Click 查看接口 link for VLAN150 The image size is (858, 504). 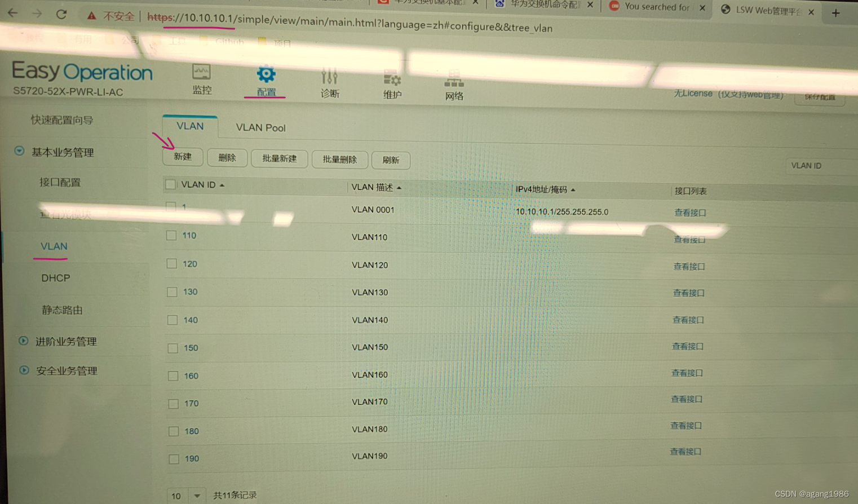pyautogui.click(x=687, y=346)
